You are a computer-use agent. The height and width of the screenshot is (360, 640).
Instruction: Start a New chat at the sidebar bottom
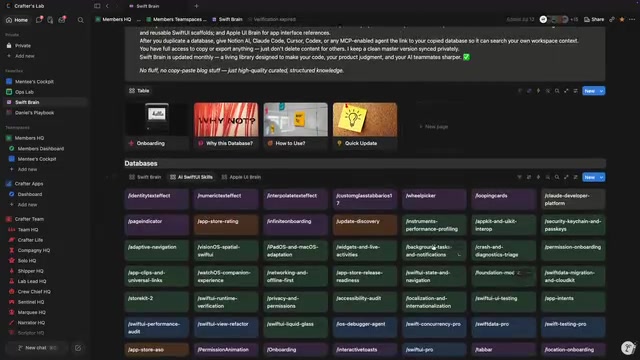coord(37,348)
